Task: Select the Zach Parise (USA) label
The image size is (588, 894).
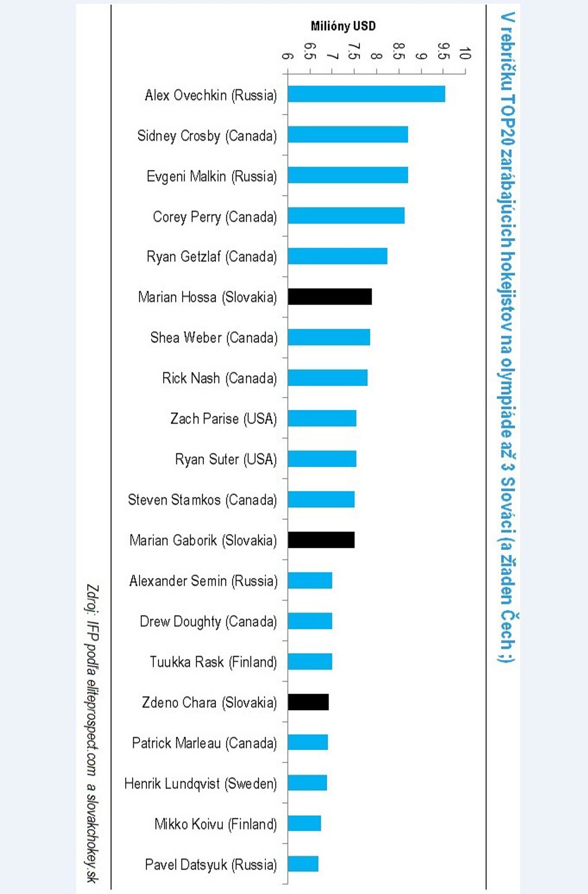Action: coord(223,419)
